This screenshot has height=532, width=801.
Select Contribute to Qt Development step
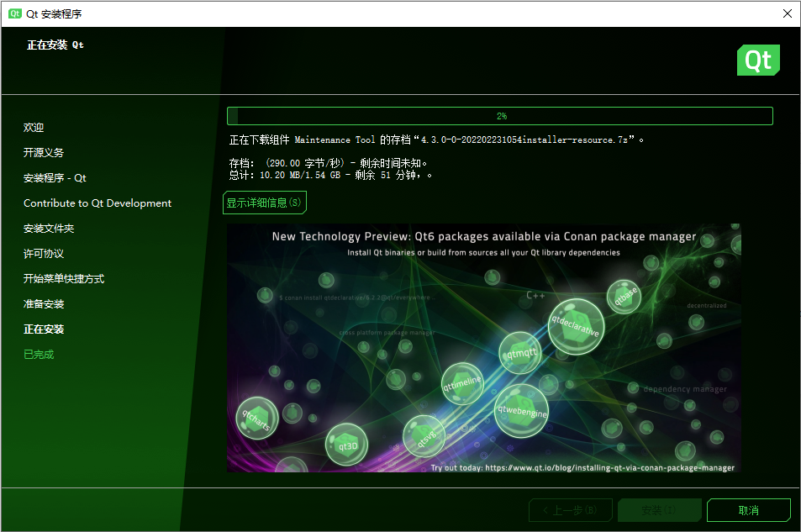(x=97, y=203)
